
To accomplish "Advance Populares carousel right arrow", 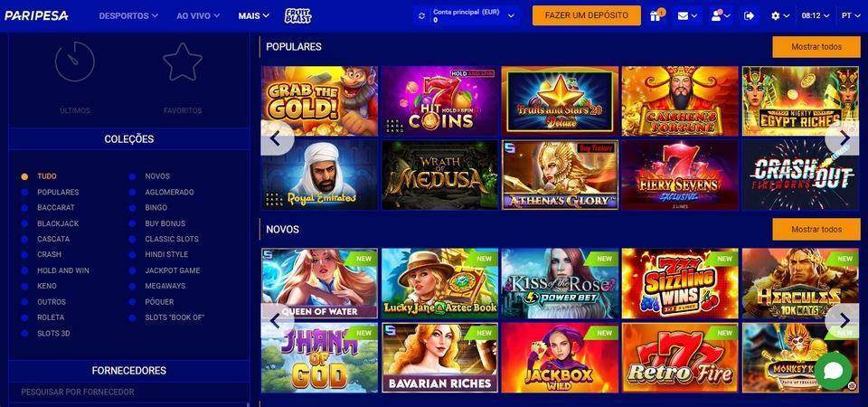I will click(844, 137).
